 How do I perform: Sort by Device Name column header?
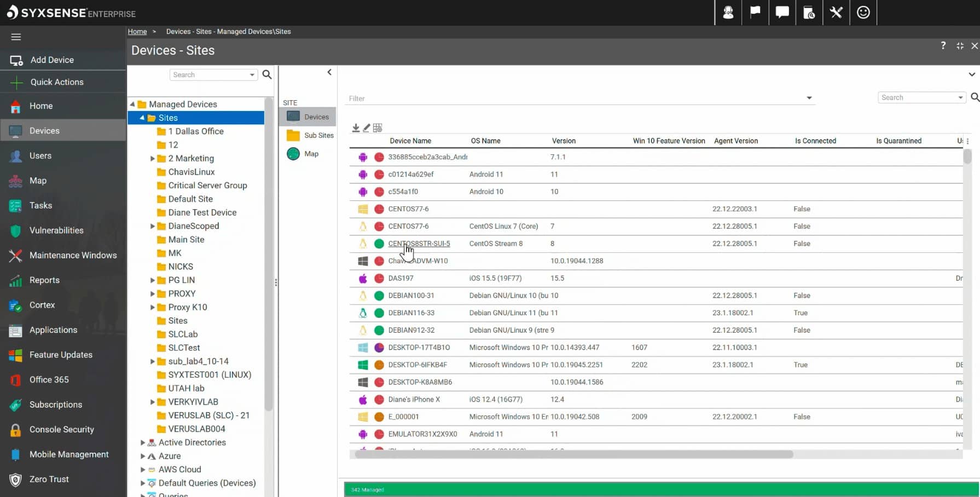[410, 141]
